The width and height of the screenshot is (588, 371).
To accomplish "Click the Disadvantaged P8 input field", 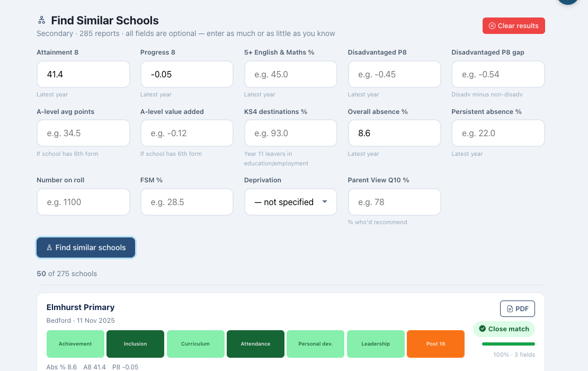I will click(x=395, y=74).
